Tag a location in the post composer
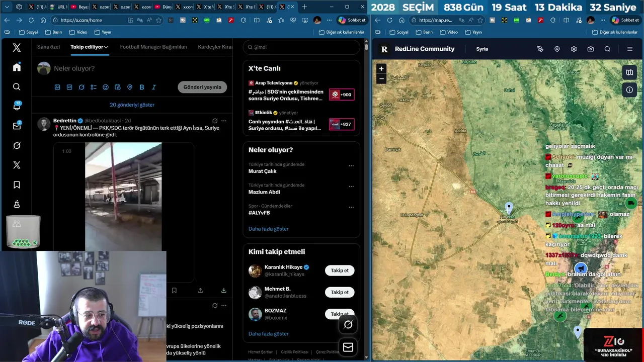 tap(130, 87)
